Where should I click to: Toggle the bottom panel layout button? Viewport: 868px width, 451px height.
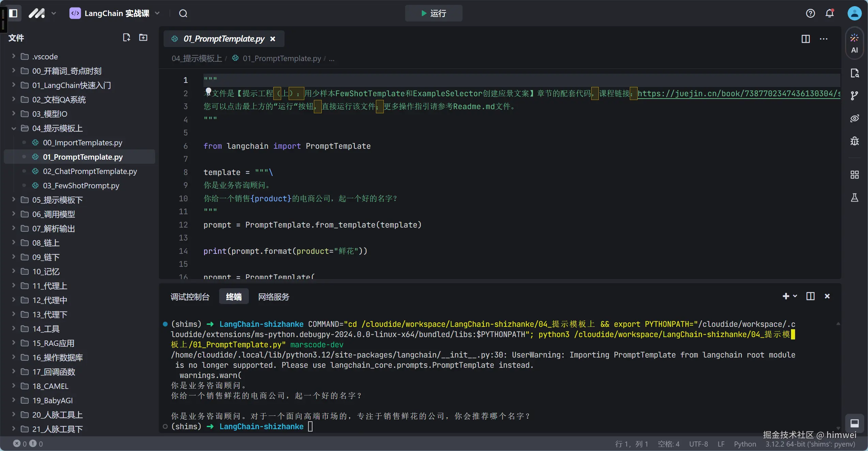tap(854, 423)
